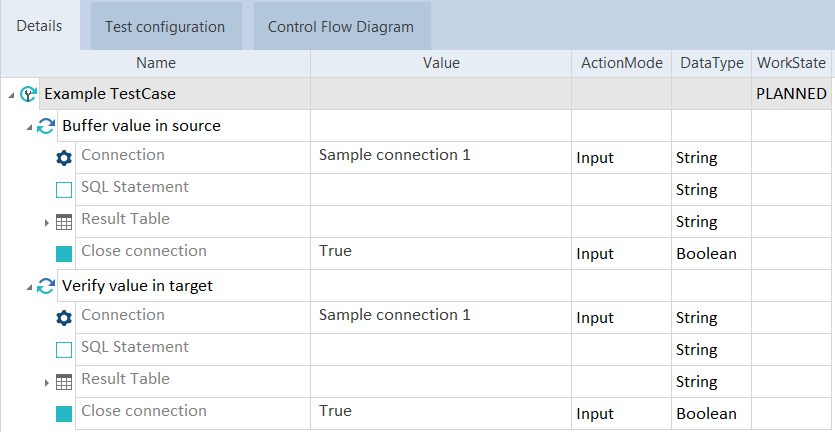Click the WorkState column header
The width and height of the screenshot is (835, 432).
click(791, 63)
